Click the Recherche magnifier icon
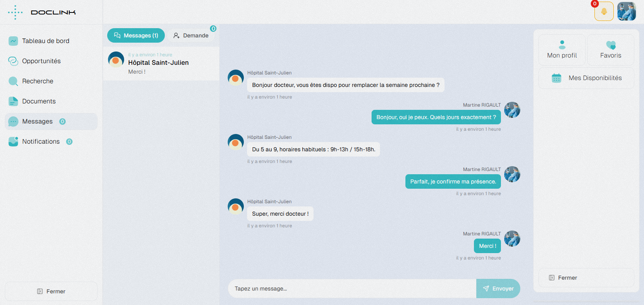This screenshot has height=305, width=644. point(13,81)
